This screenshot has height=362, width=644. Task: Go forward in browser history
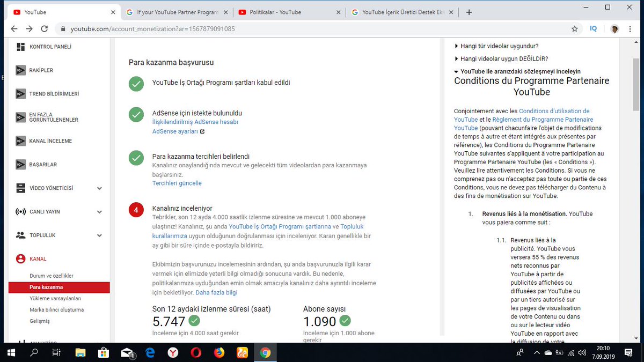(x=30, y=29)
